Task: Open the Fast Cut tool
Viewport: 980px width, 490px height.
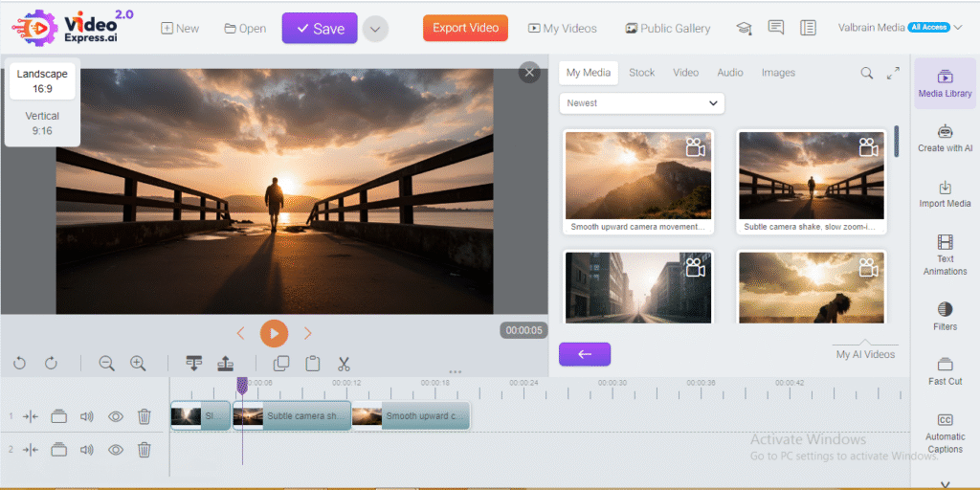Action: [945, 371]
